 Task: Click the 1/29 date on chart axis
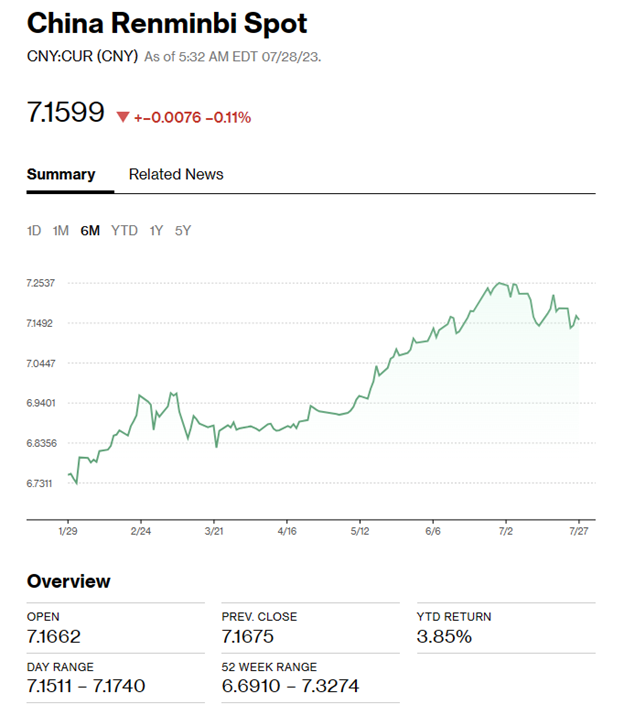(x=69, y=532)
